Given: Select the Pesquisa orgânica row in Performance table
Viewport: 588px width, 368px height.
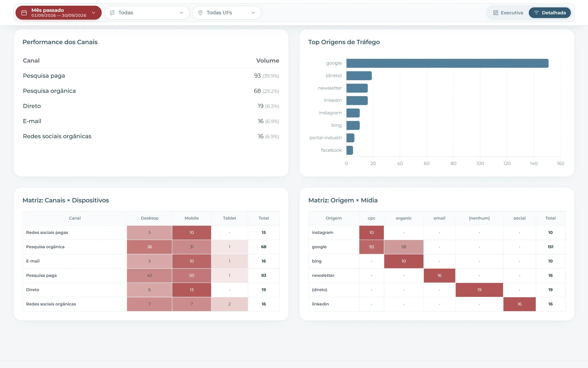Looking at the screenshot, I should pyautogui.click(x=151, y=91).
